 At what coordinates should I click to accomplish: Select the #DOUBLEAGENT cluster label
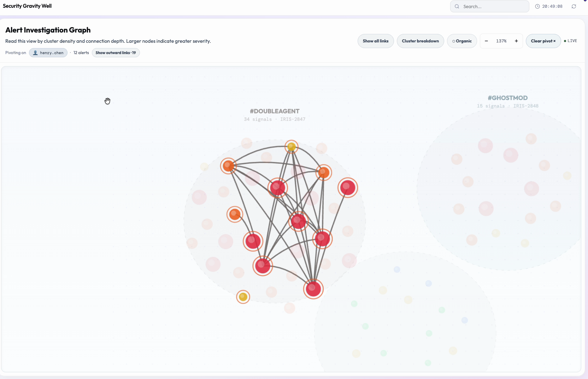click(x=275, y=111)
